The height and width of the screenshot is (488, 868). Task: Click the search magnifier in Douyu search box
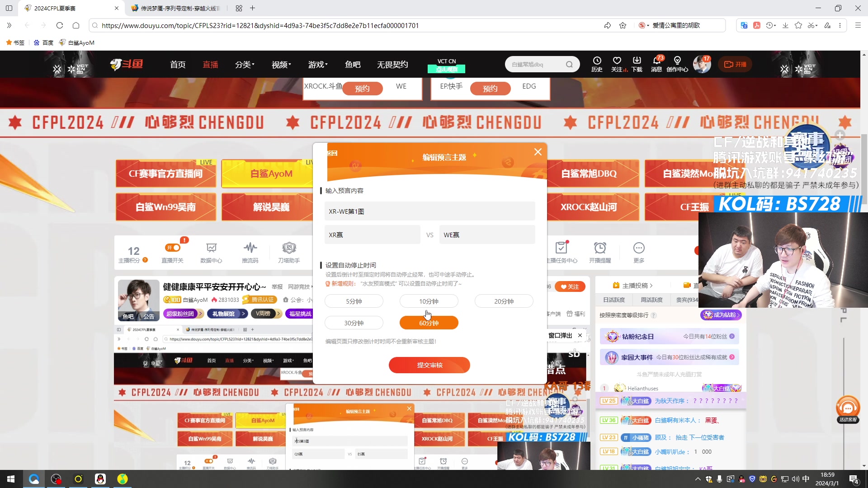569,64
